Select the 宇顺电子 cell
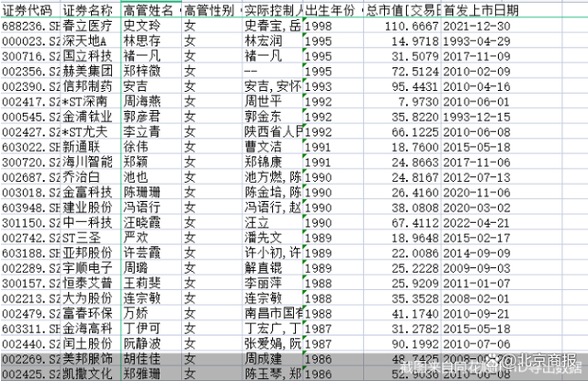 pyautogui.click(x=90, y=268)
